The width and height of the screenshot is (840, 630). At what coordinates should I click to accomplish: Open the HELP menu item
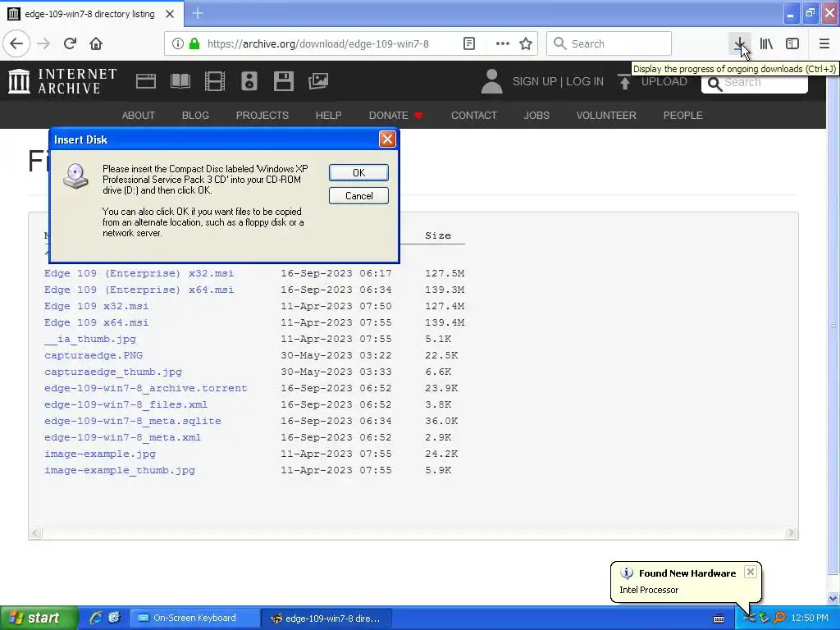tap(328, 115)
